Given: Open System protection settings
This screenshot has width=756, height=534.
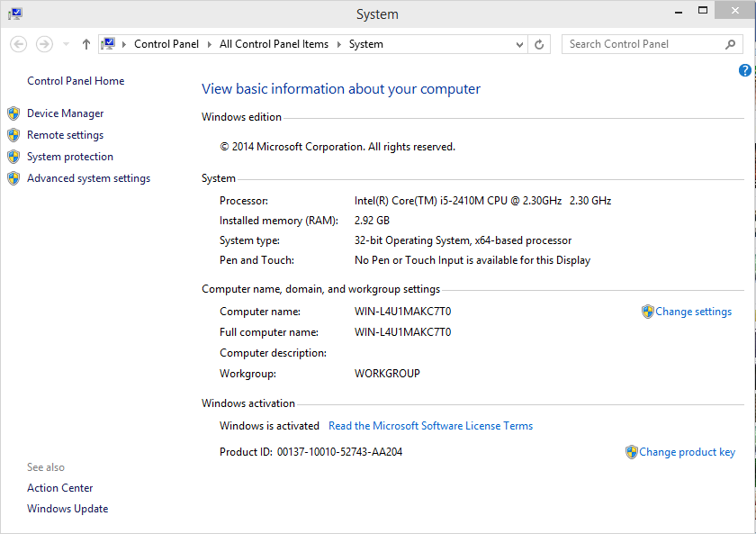Looking at the screenshot, I should pos(69,156).
